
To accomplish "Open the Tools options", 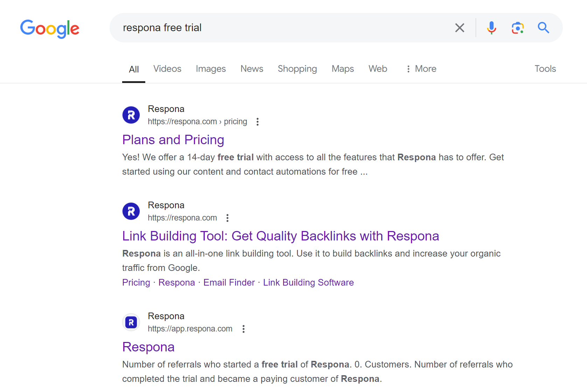I will [x=545, y=69].
